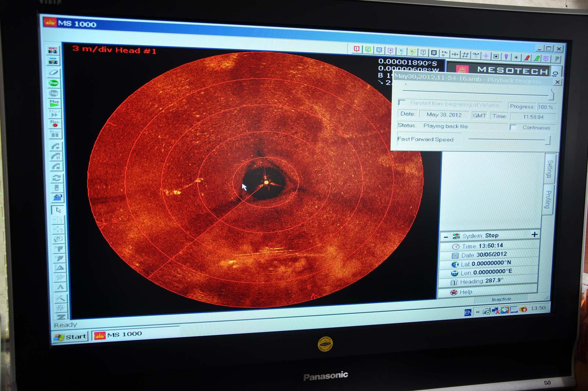Click the Rec. record button

tap(55, 124)
